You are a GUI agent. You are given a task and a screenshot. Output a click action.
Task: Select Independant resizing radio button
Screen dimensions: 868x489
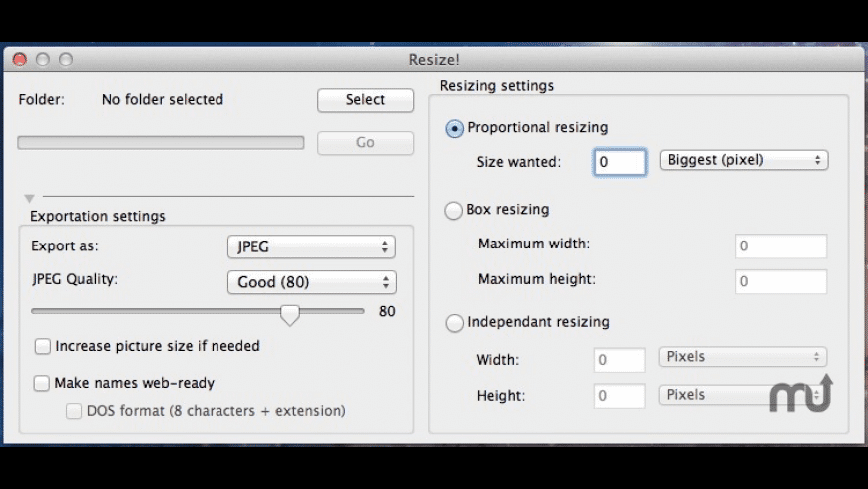pyautogui.click(x=455, y=323)
